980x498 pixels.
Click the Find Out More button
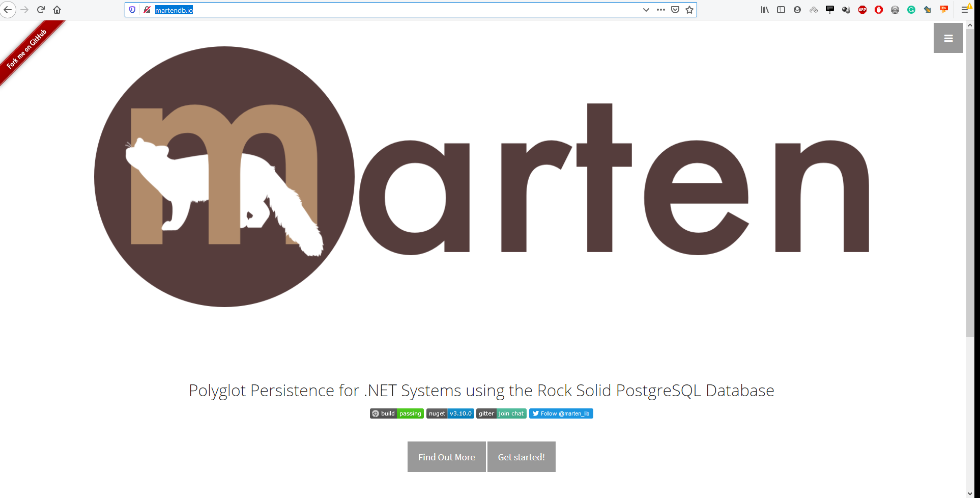(x=447, y=457)
